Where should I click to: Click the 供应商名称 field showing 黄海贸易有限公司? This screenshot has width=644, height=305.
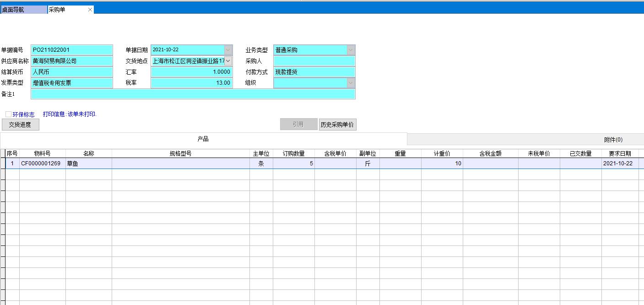[71, 61]
